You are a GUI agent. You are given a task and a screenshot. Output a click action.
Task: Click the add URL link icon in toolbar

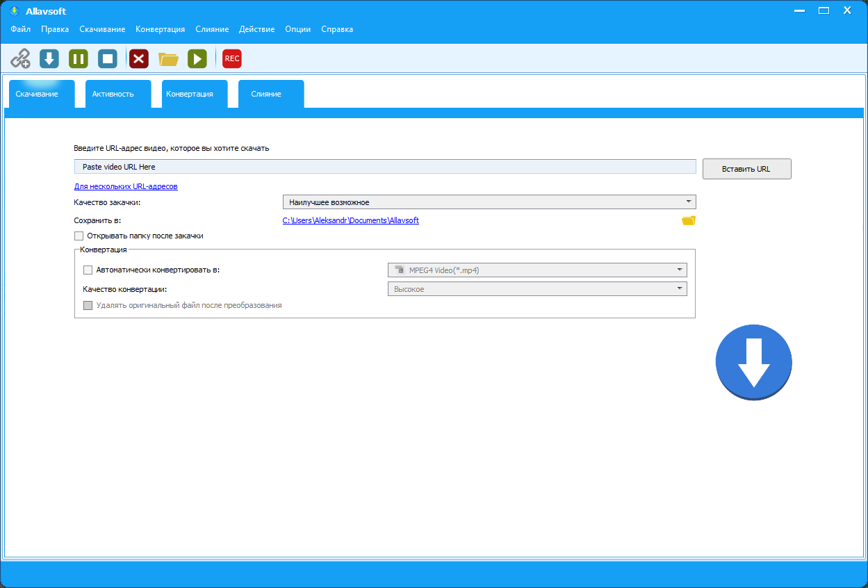pos(20,58)
